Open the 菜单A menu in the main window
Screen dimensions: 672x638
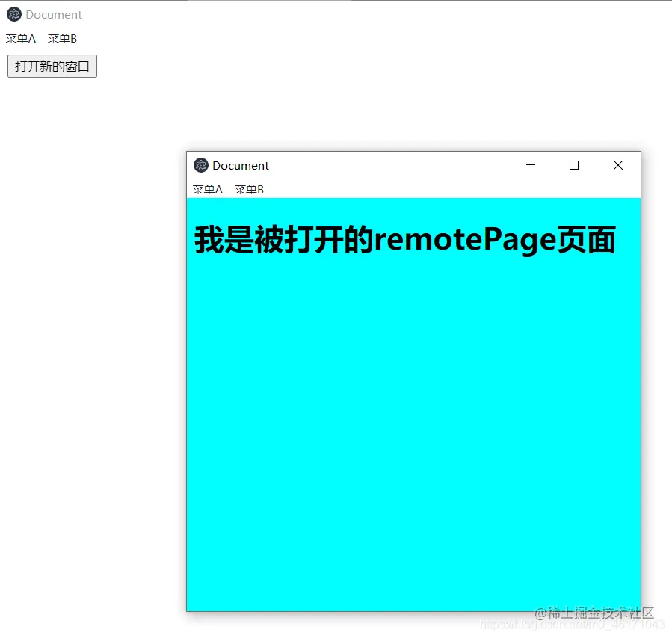pos(19,38)
